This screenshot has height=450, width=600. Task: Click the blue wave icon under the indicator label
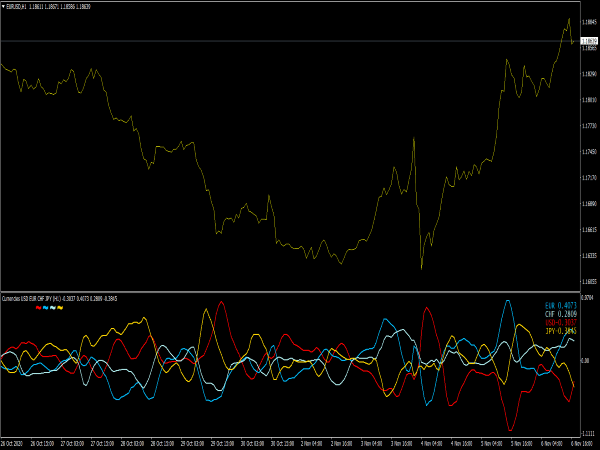(46, 308)
